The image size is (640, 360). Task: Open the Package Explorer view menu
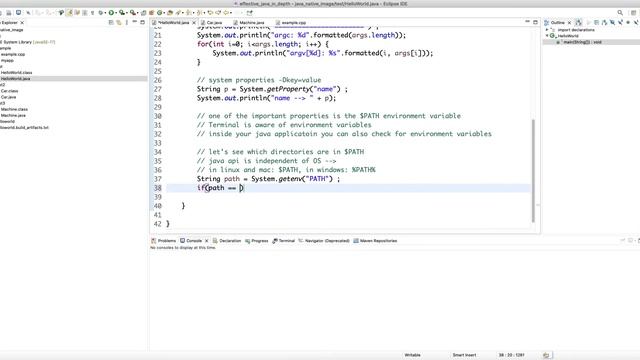coord(127,22)
